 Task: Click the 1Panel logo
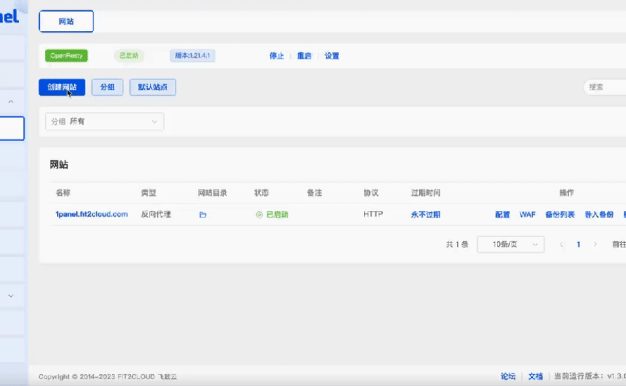coord(9,16)
